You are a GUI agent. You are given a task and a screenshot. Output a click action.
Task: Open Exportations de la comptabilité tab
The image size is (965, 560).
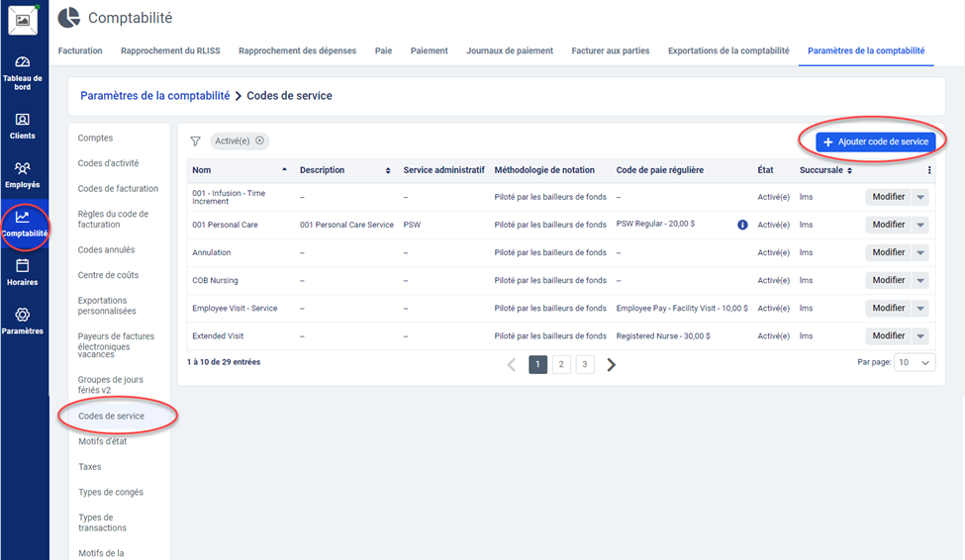(x=728, y=50)
